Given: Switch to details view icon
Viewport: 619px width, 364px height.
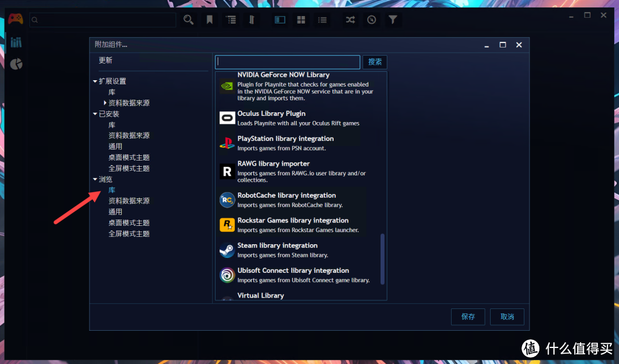Looking at the screenshot, I should click(280, 19).
